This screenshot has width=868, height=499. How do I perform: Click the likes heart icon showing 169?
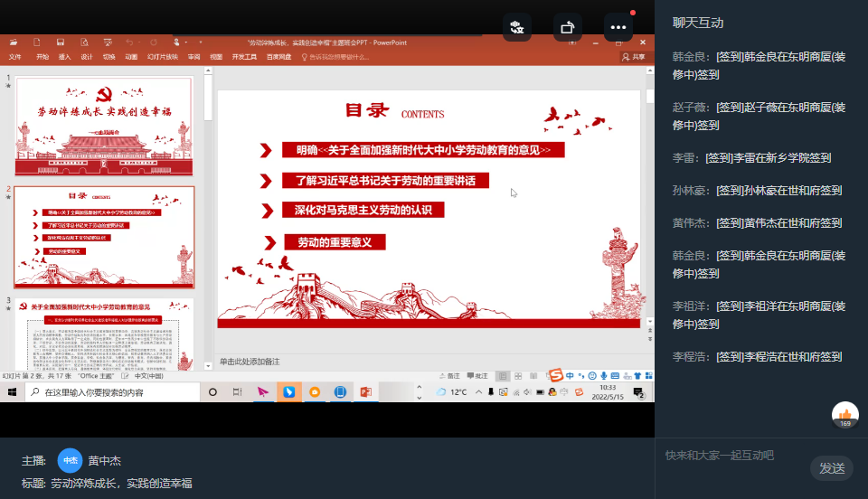tap(844, 415)
